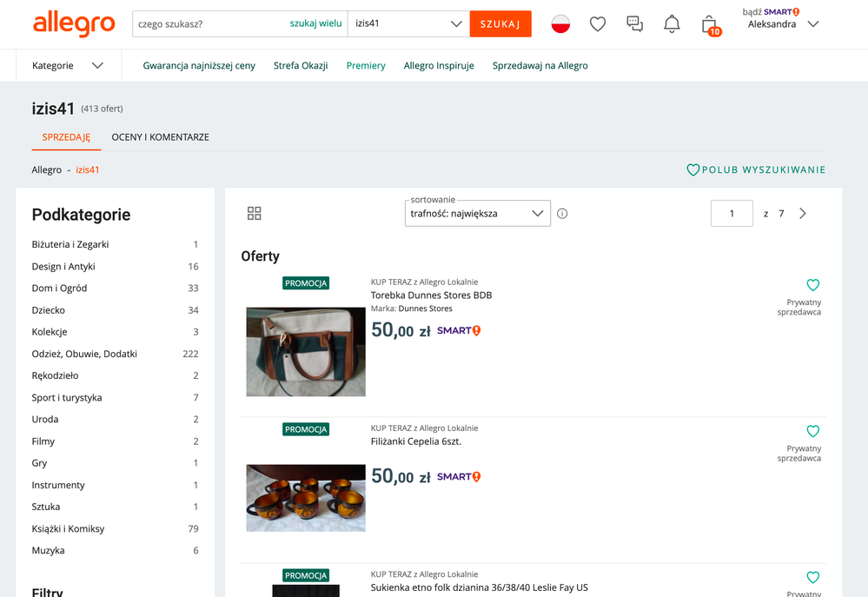Screen dimensions: 868x597
Task: Open the izis41 search scope dropdown
Action: (x=408, y=23)
